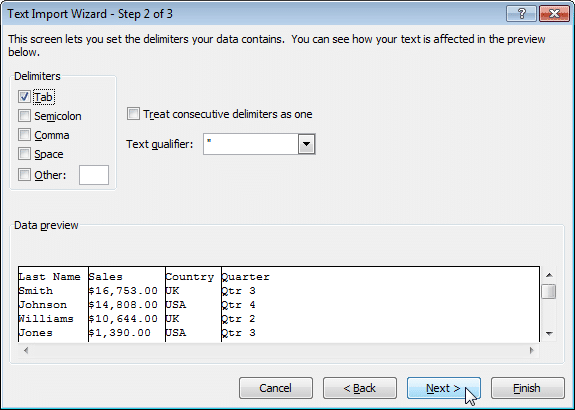Check the Space delimiter option
This screenshot has height=410, width=575.
click(24, 154)
